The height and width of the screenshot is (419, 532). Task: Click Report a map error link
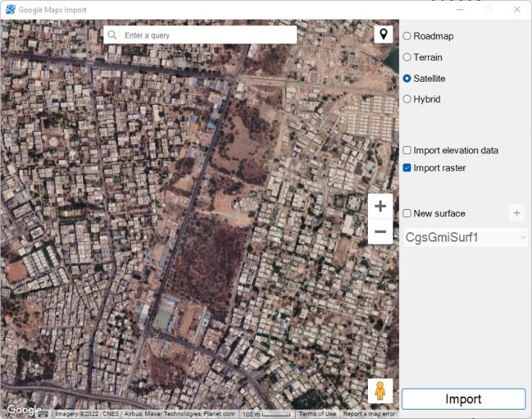tap(369, 414)
